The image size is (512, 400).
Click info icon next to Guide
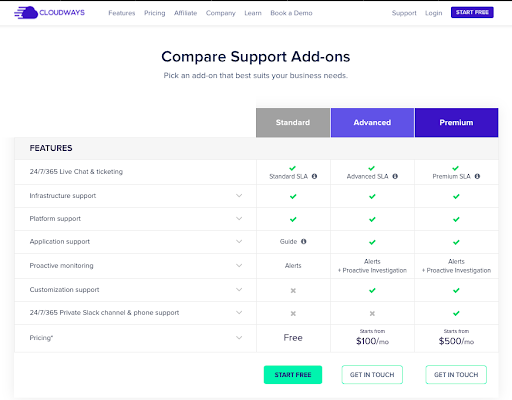[304, 241]
